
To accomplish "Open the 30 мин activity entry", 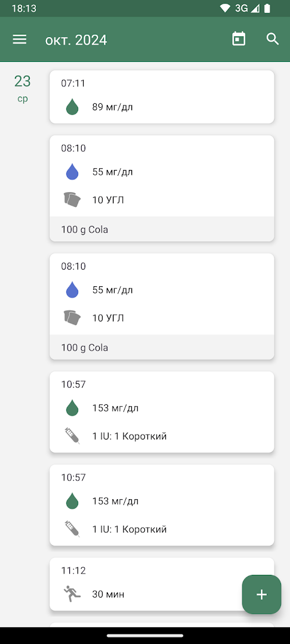I will pos(162,584).
